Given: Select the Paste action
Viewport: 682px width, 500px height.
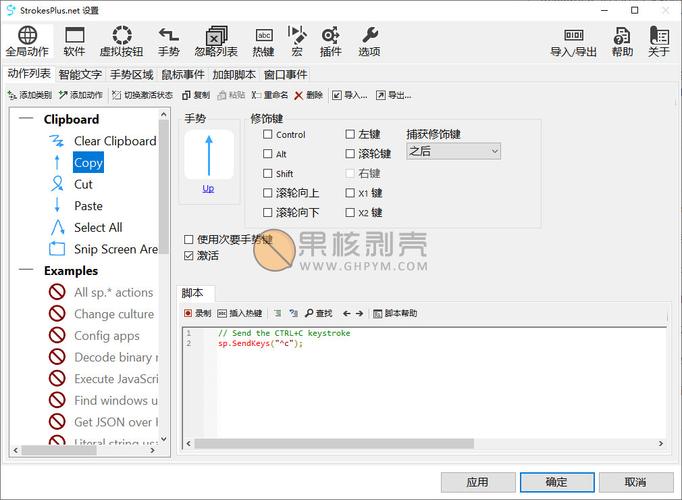Looking at the screenshot, I should tap(88, 206).
